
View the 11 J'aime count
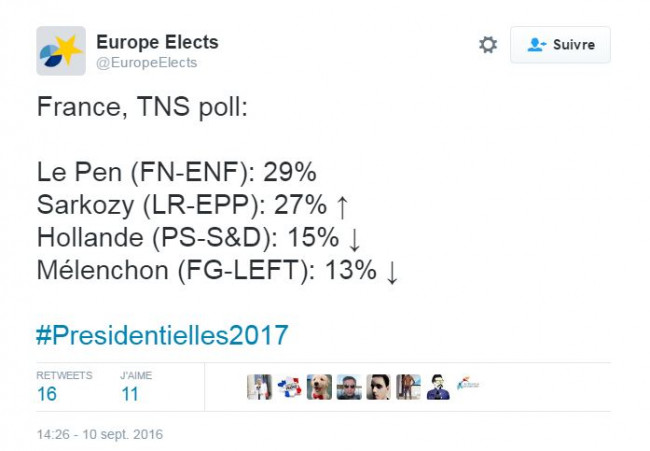130,394
